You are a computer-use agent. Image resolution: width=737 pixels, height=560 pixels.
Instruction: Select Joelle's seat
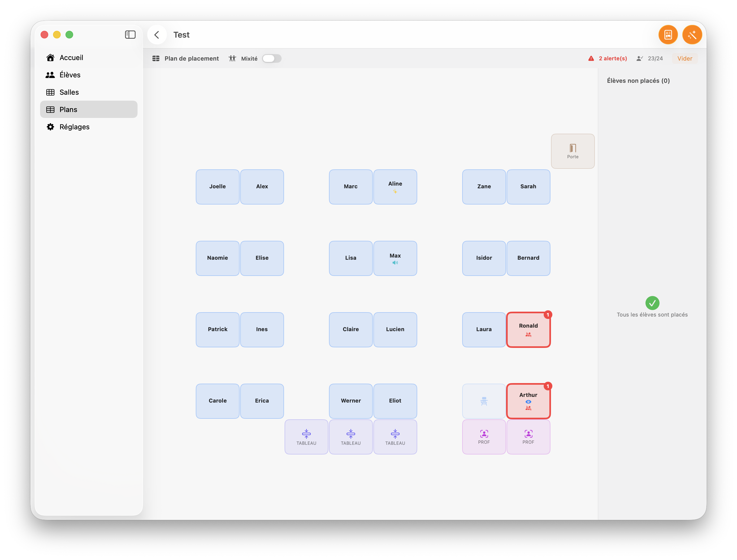click(217, 187)
